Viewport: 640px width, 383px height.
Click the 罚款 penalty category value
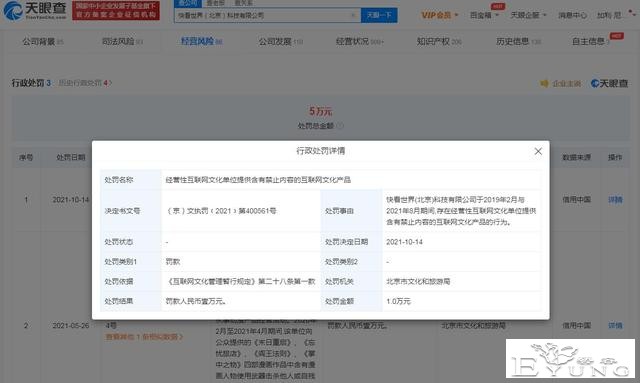pos(173,262)
